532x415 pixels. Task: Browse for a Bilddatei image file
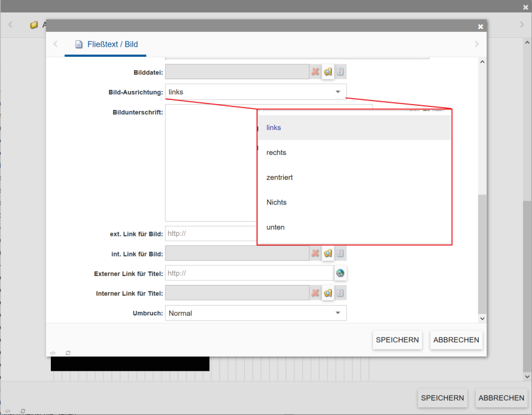click(x=328, y=72)
